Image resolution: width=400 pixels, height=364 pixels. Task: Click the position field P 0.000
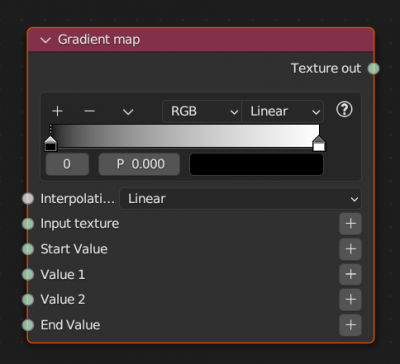[x=139, y=164]
